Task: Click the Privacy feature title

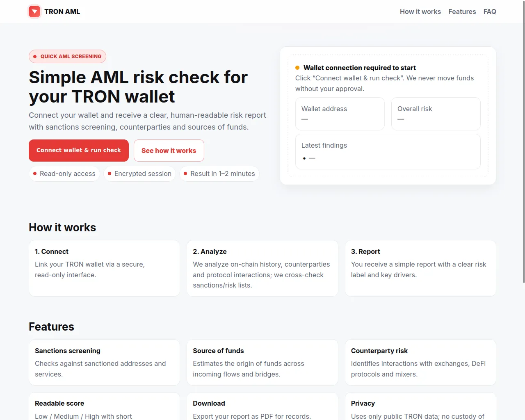Action: click(x=363, y=403)
